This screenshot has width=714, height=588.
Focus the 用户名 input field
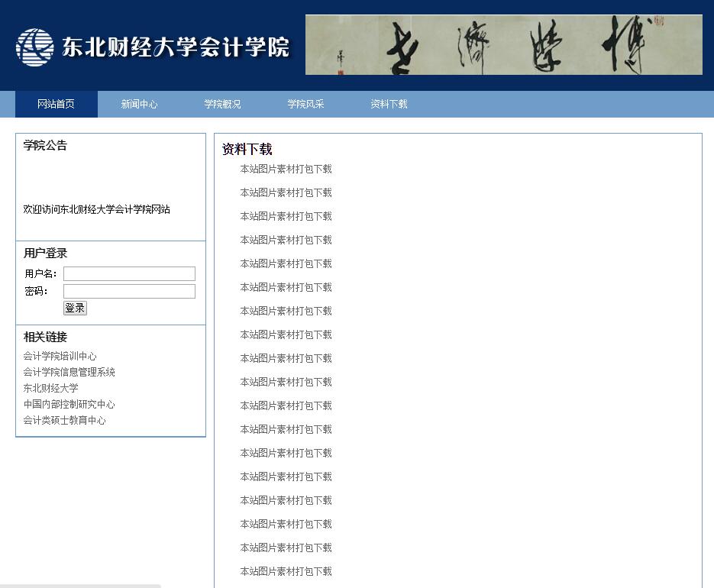coord(129,274)
